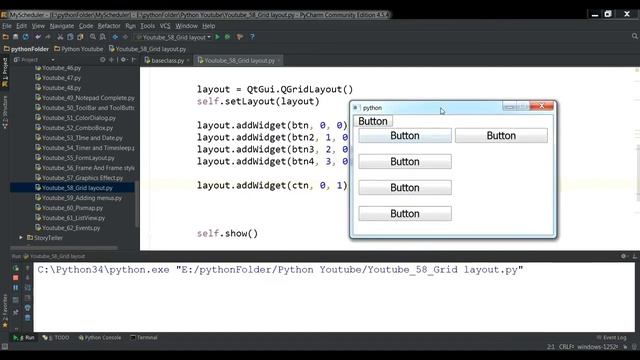This screenshot has height=360, width=640.
Task: Click the Python Youtube breadcrumb
Action: [79, 49]
